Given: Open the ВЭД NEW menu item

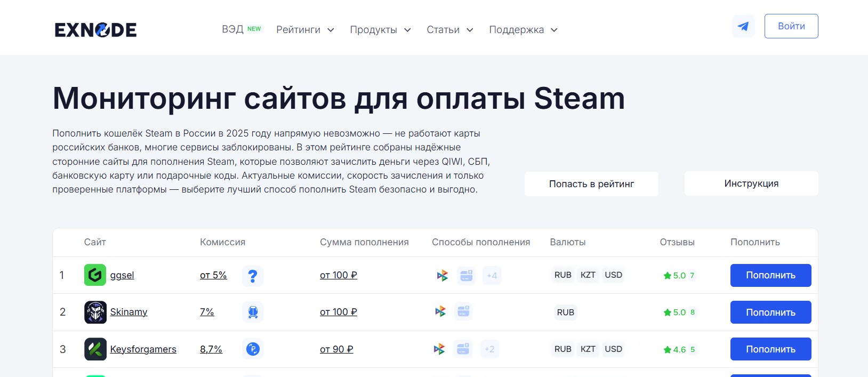Looking at the screenshot, I should tap(241, 29).
